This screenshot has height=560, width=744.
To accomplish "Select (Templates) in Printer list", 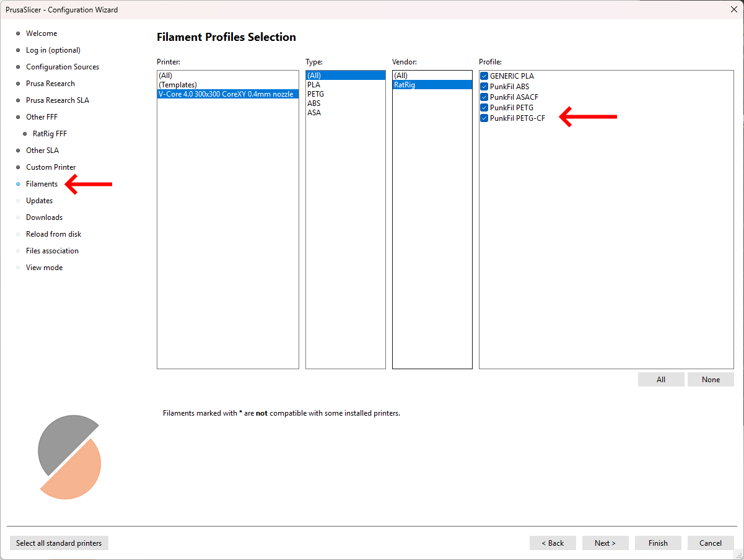I will click(x=228, y=85).
